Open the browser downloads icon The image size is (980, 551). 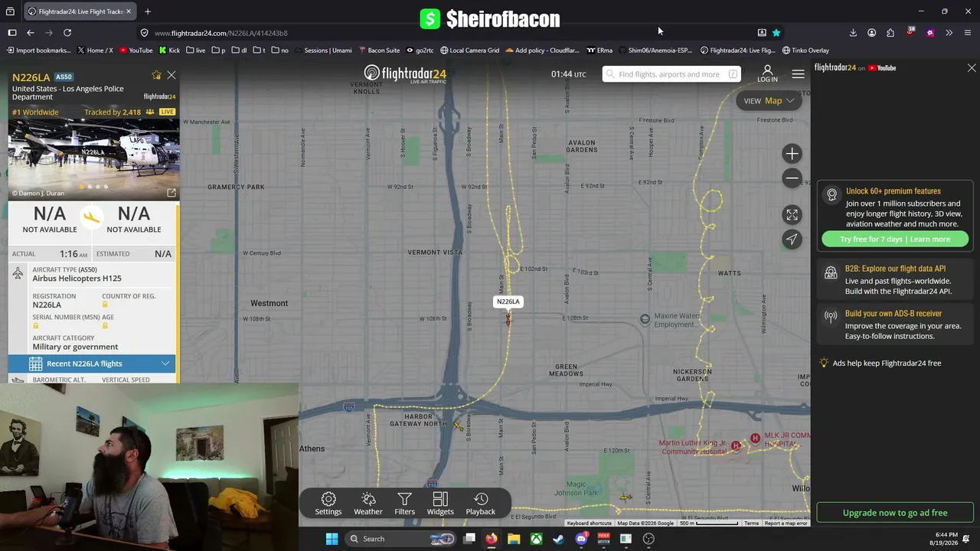[x=853, y=33]
